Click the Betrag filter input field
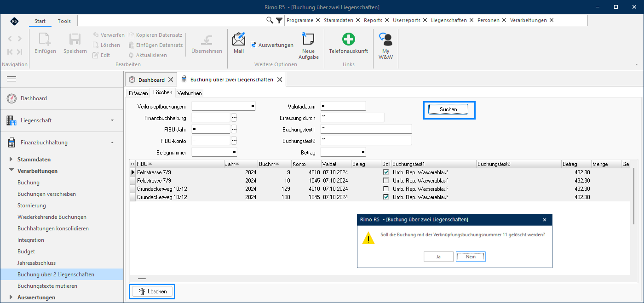This screenshot has width=644, height=303. [343, 152]
